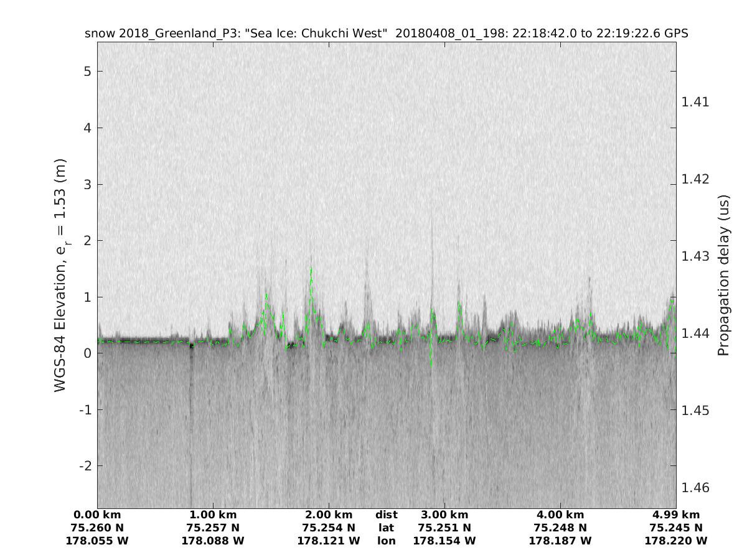
Task: Click the "75.254 N" latitude label
Action: pos(329,528)
